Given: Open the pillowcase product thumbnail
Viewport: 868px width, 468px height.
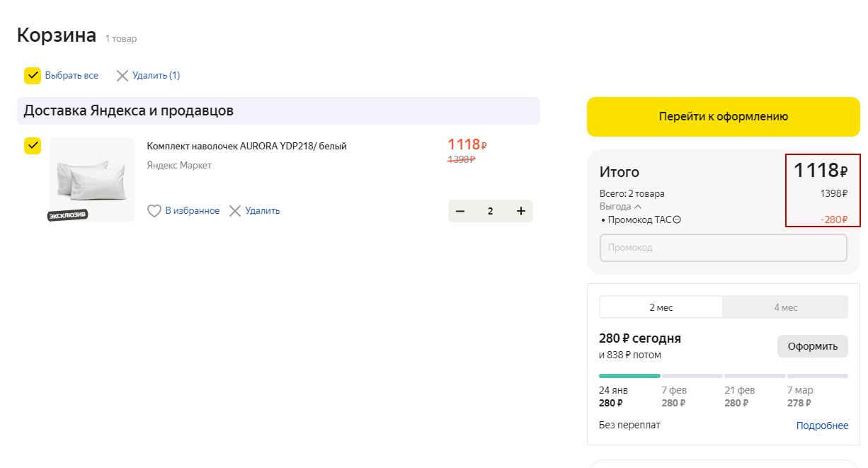Looking at the screenshot, I should 91,177.
